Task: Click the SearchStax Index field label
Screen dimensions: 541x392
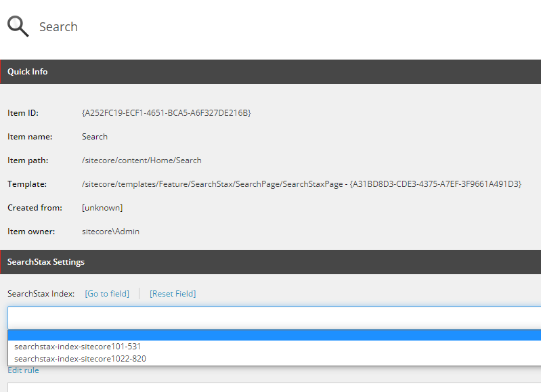Action: (x=41, y=294)
